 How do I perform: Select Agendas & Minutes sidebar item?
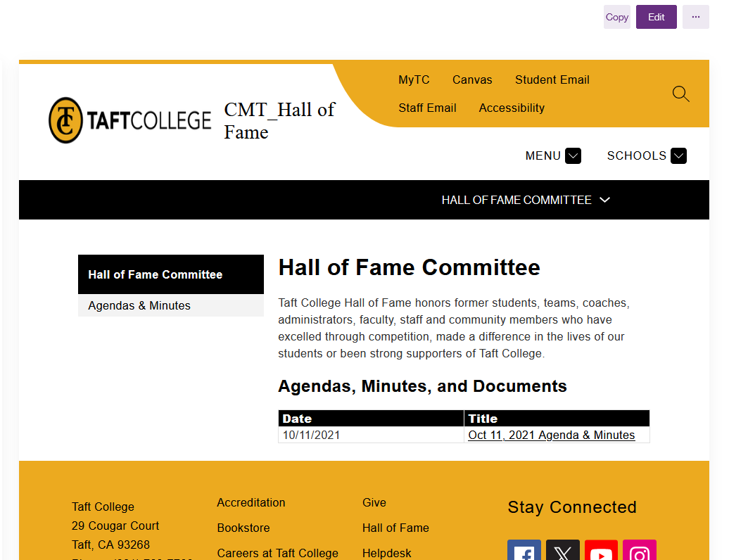tap(170, 305)
